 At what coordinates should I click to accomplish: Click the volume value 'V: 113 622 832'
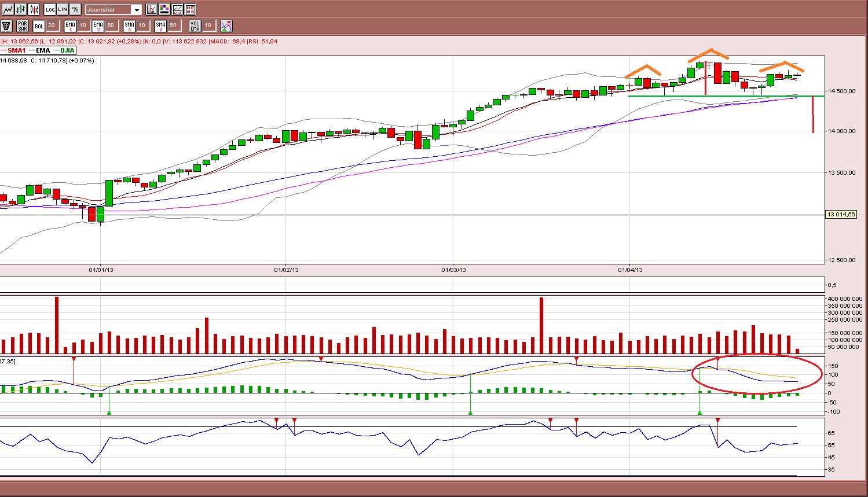(x=185, y=42)
